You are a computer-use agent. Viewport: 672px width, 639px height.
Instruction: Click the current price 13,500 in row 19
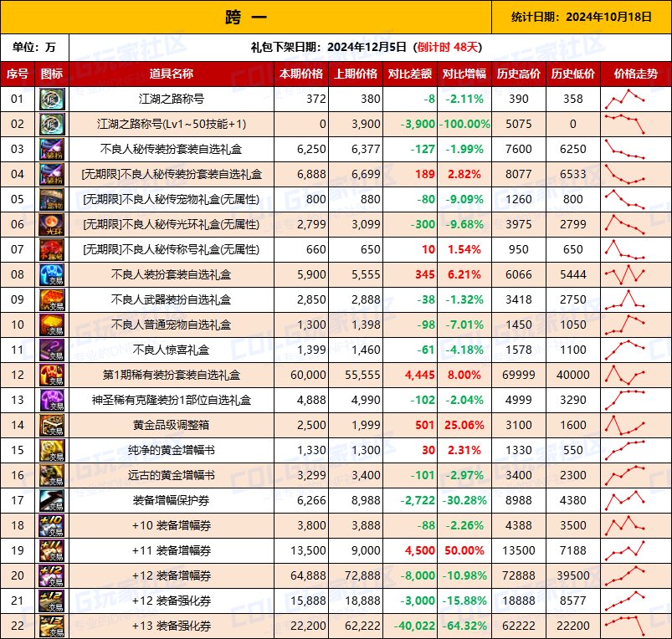click(308, 551)
